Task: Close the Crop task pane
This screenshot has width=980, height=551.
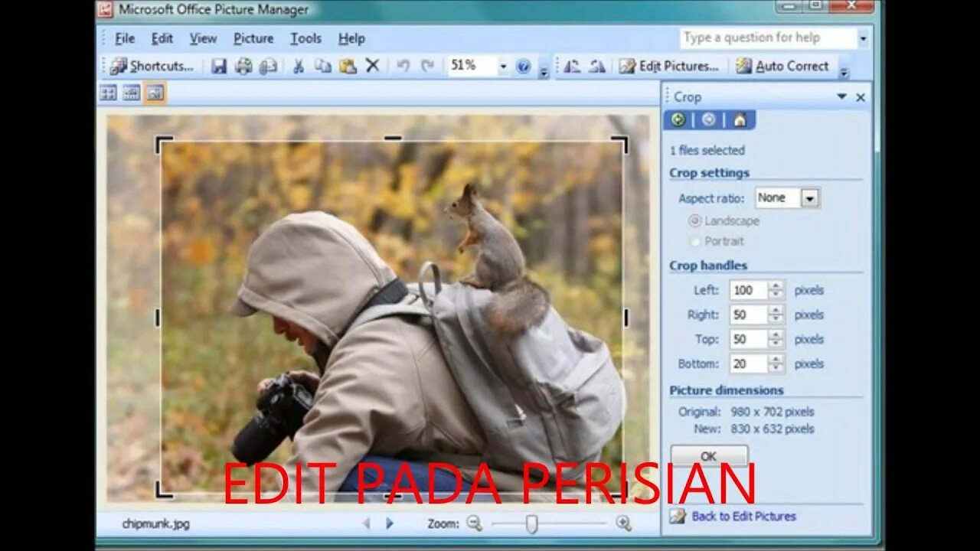Action: (x=861, y=97)
